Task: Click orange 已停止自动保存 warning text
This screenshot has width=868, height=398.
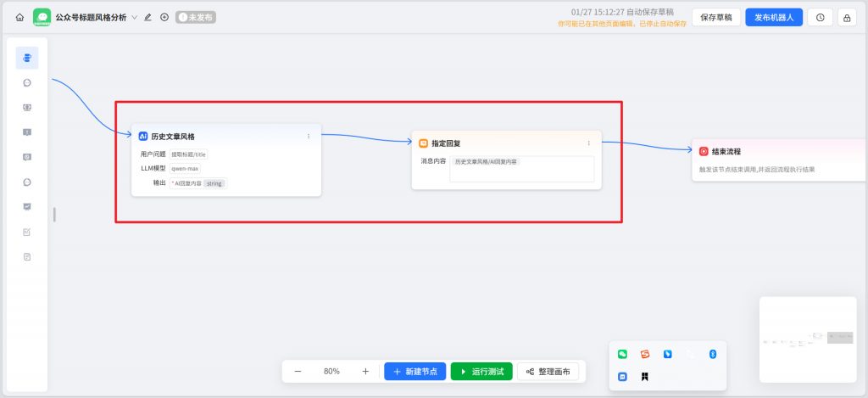Action: [622, 24]
